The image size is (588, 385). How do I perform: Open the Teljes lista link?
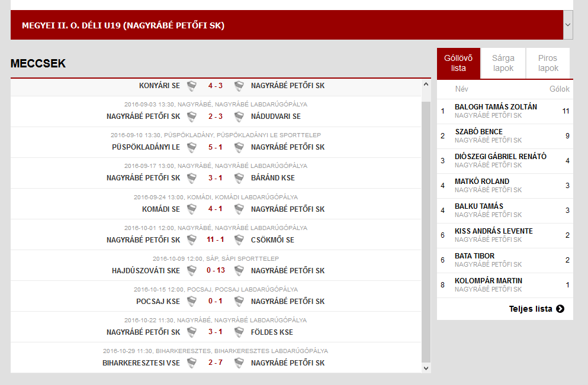(530, 309)
